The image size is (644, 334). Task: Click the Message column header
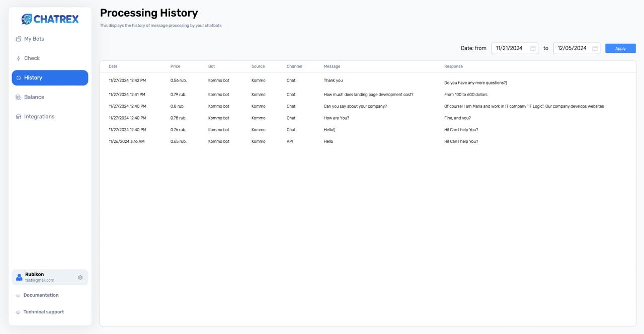tap(332, 66)
